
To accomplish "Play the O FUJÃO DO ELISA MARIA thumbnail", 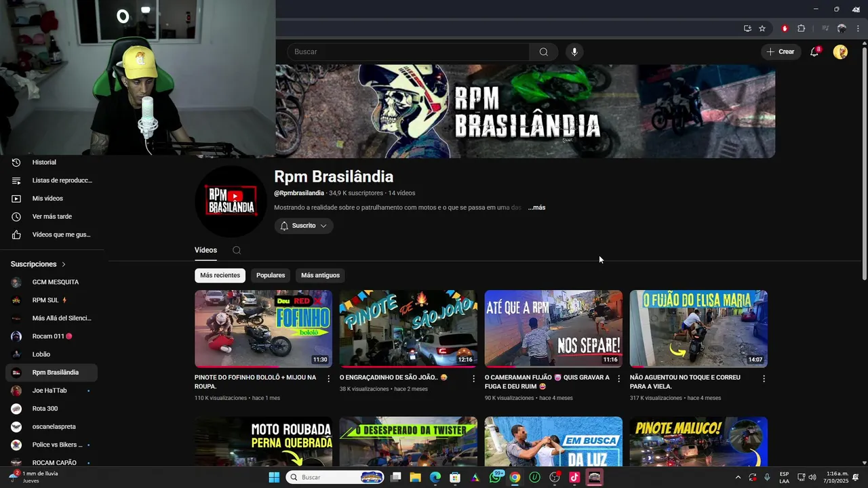I will 698,329.
